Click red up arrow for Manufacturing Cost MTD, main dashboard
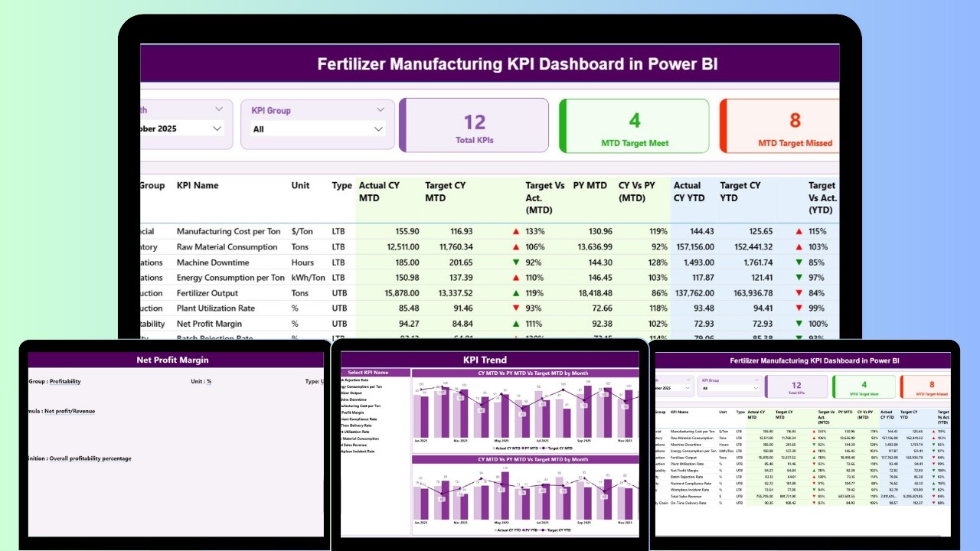Screen dimensions: 980x551 point(516,231)
